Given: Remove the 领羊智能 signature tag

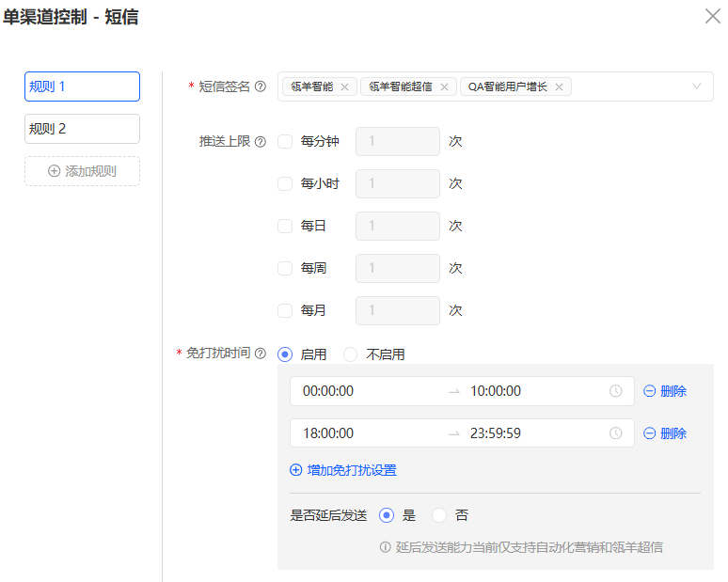Looking at the screenshot, I should (x=344, y=87).
